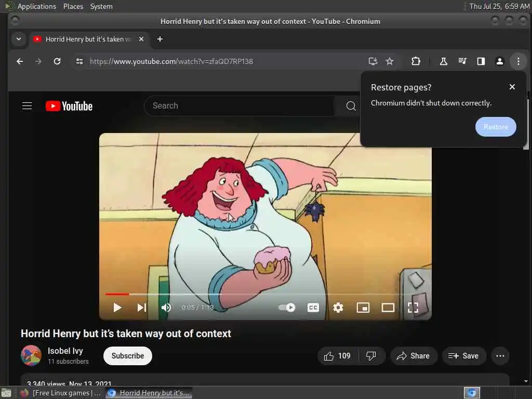
Task: Click the video title text
Action: [x=126, y=334]
